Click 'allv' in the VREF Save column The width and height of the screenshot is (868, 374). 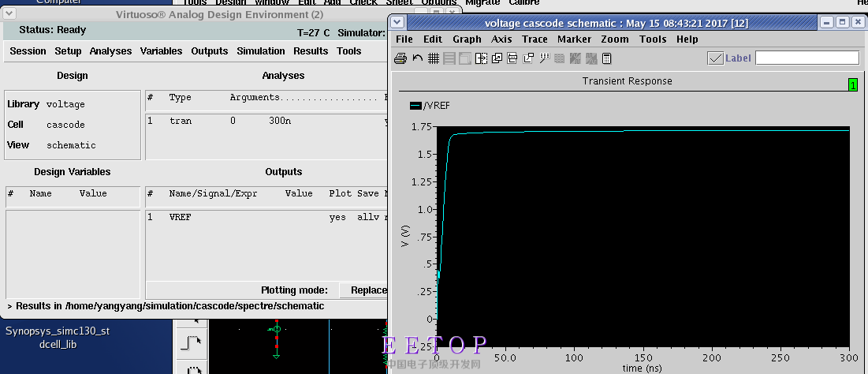pyautogui.click(x=368, y=217)
